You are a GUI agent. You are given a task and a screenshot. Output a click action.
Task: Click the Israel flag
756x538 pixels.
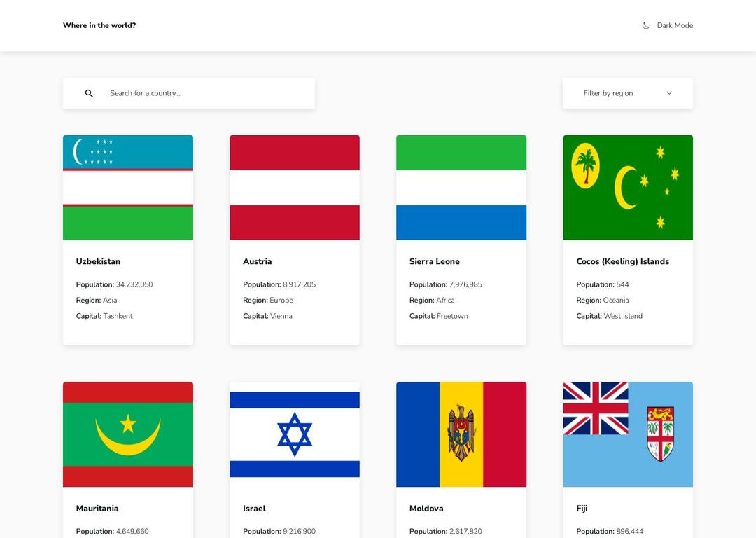click(x=295, y=434)
